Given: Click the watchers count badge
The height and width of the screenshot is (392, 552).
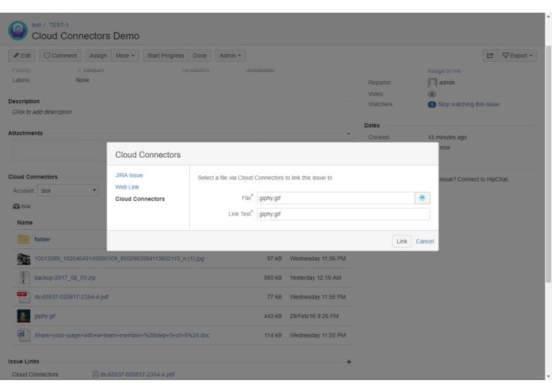Looking at the screenshot, I should tap(431, 105).
